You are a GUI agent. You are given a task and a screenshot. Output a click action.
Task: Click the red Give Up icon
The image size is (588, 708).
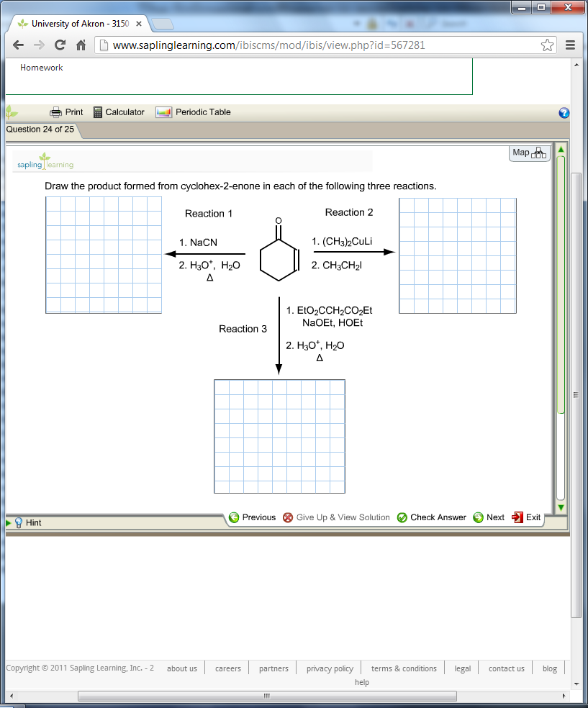pyautogui.click(x=287, y=517)
